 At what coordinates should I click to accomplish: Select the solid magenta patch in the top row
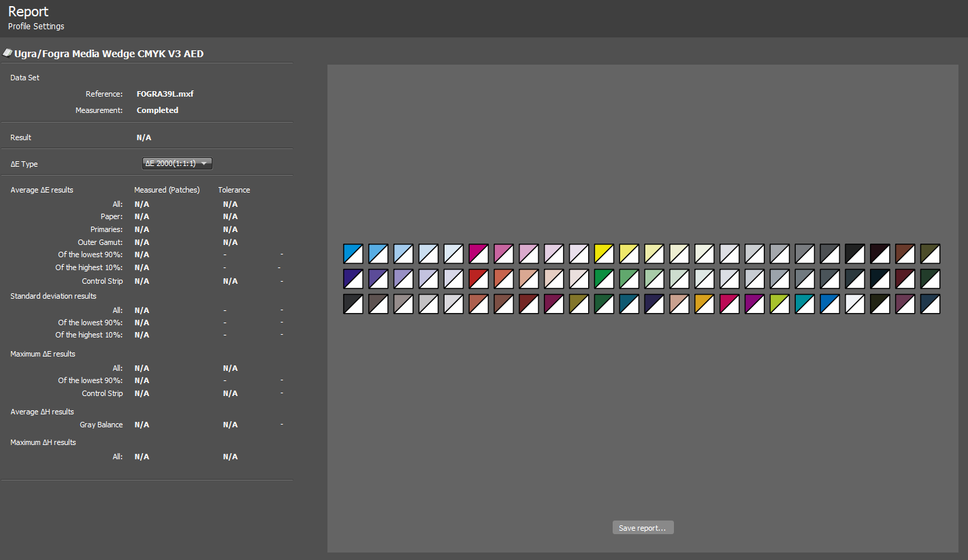[x=479, y=254]
